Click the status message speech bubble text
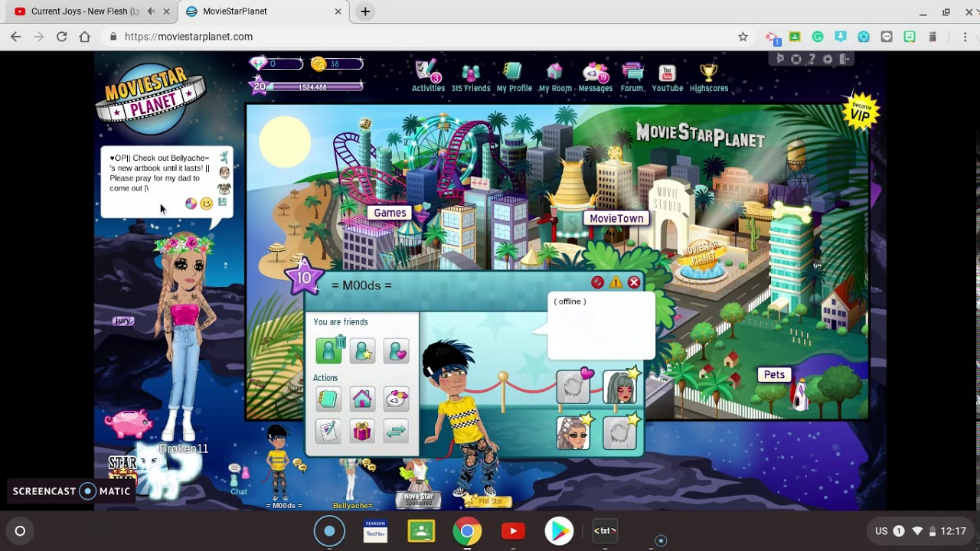The width and height of the screenshot is (980, 551). 160,173
